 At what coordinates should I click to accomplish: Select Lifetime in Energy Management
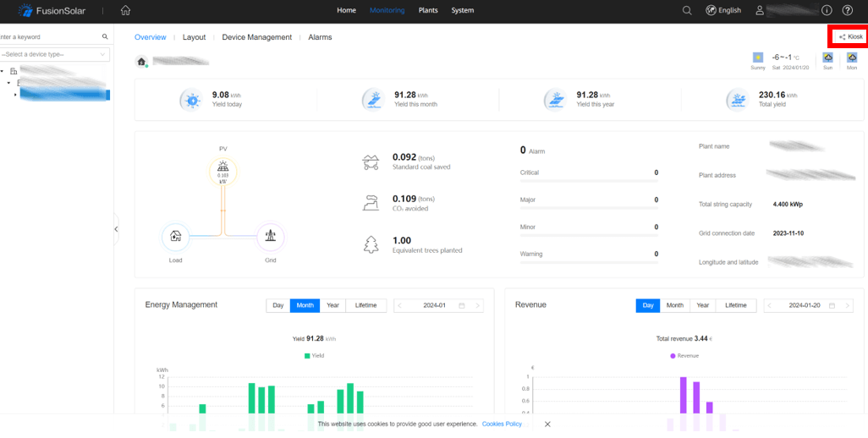click(366, 305)
